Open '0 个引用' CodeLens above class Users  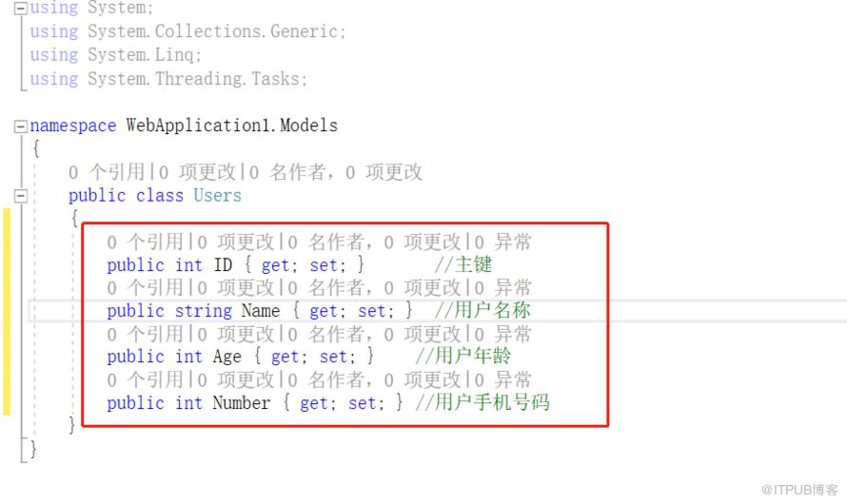107,172
